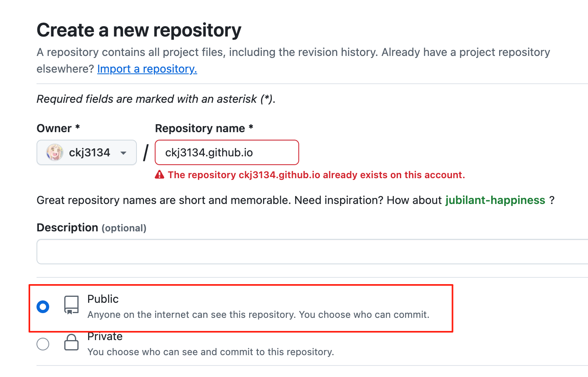Click the repository already exists error message
Image resolution: width=588 pixels, height=377 pixels.
coord(316,175)
